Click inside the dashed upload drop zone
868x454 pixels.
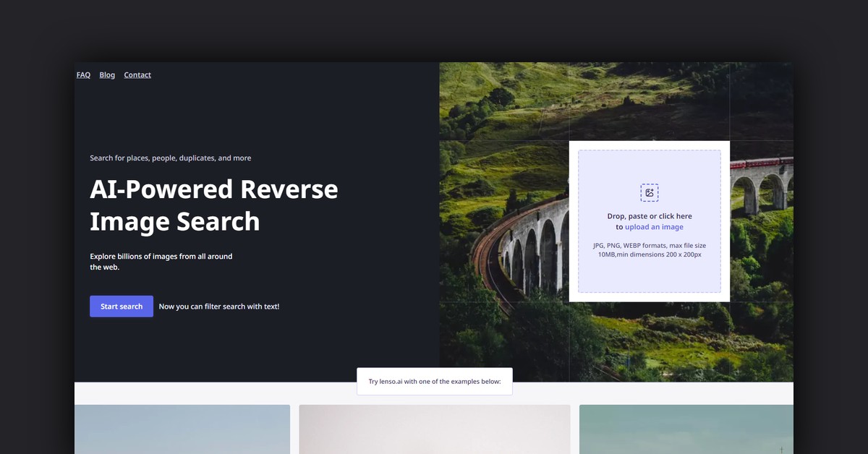click(x=649, y=275)
